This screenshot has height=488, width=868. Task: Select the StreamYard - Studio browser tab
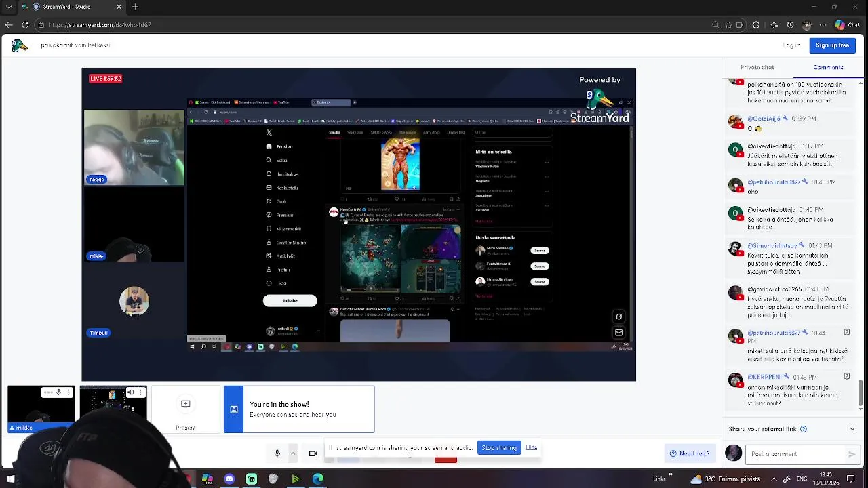tap(73, 7)
